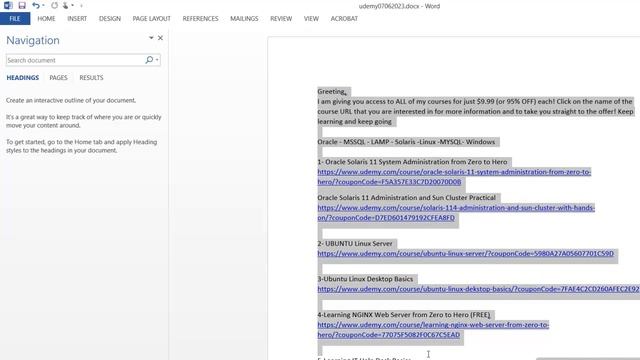Viewport: 640px width, 360px height.
Task: Click 'Create an interactive outline' hint text
Action: pyautogui.click(x=71, y=100)
